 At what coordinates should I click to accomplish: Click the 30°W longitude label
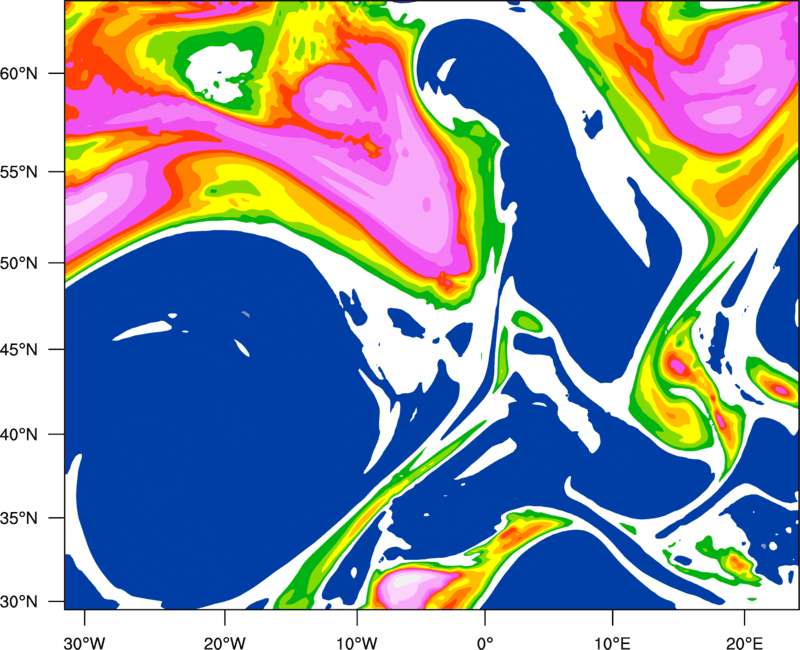[85, 643]
